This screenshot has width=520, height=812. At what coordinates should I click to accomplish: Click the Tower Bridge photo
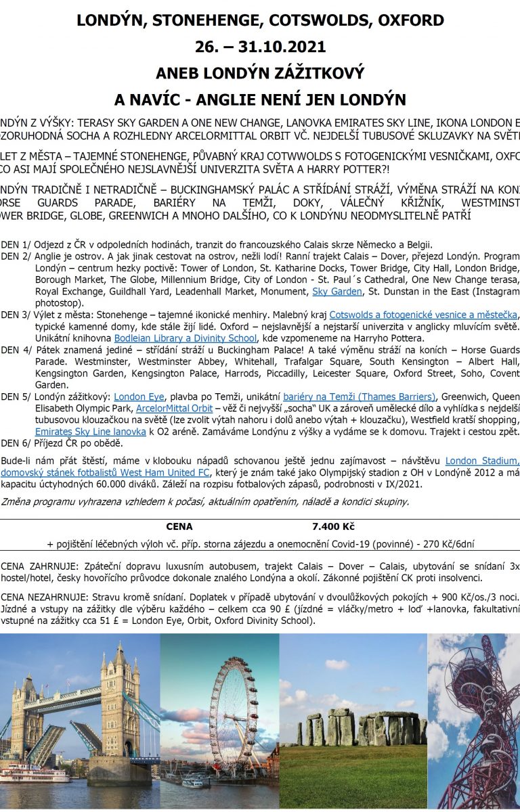[80, 721]
